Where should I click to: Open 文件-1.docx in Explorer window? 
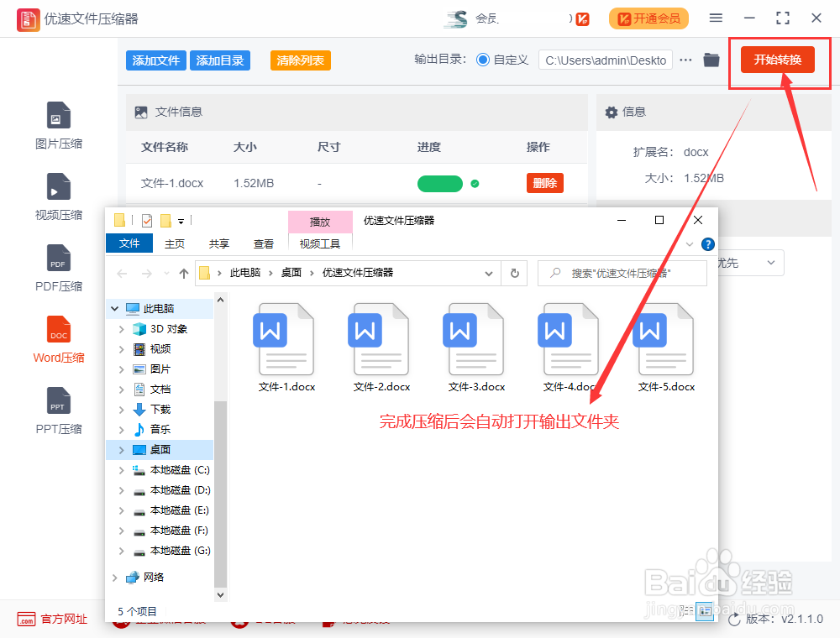coord(286,348)
